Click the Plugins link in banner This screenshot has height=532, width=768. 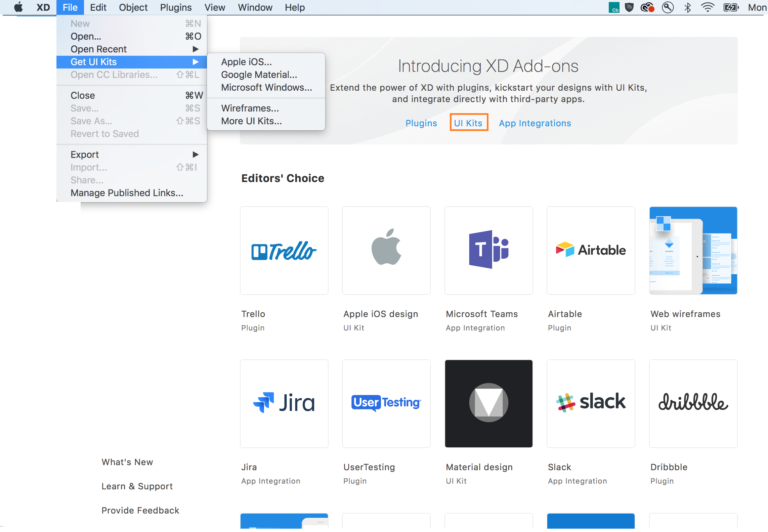421,123
